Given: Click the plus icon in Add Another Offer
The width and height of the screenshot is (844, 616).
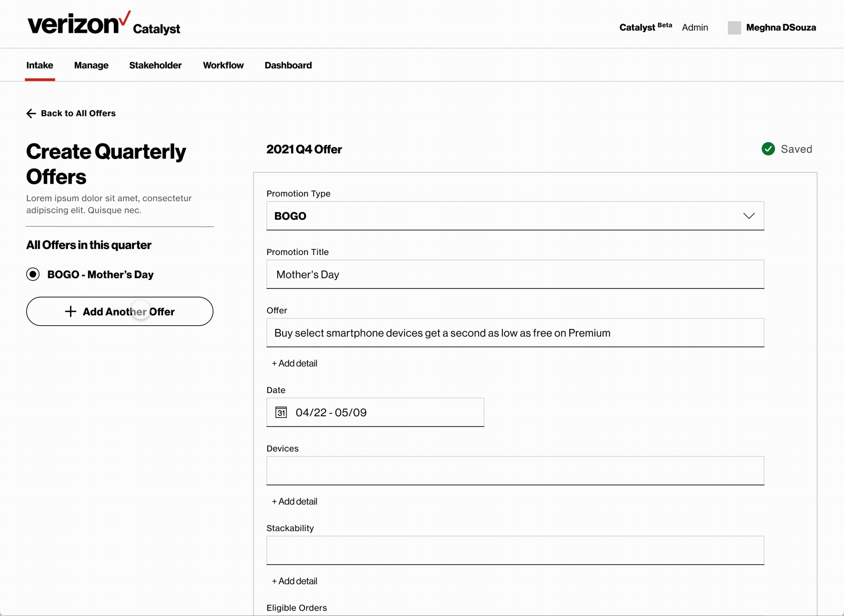Looking at the screenshot, I should pos(71,311).
